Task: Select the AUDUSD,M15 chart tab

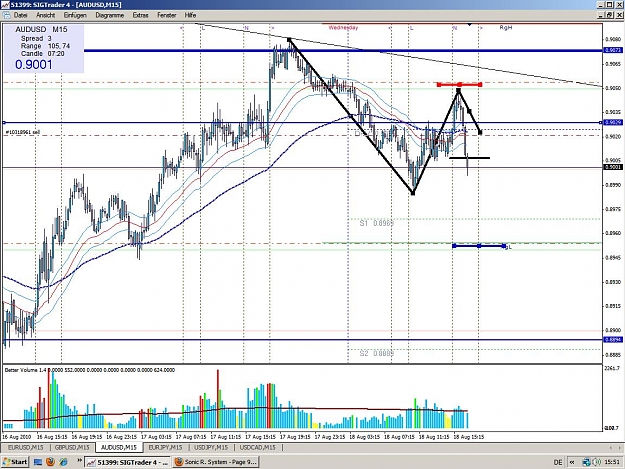Action: coord(119,447)
